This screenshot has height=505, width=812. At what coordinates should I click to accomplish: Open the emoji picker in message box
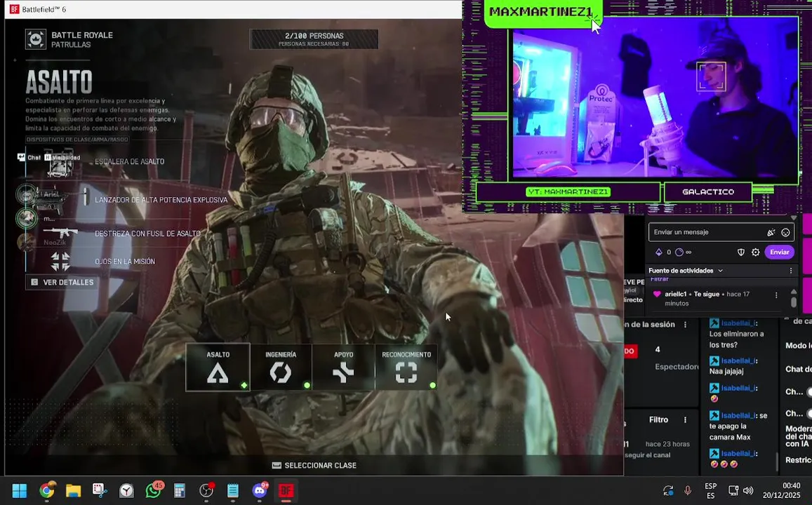tap(785, 232)
